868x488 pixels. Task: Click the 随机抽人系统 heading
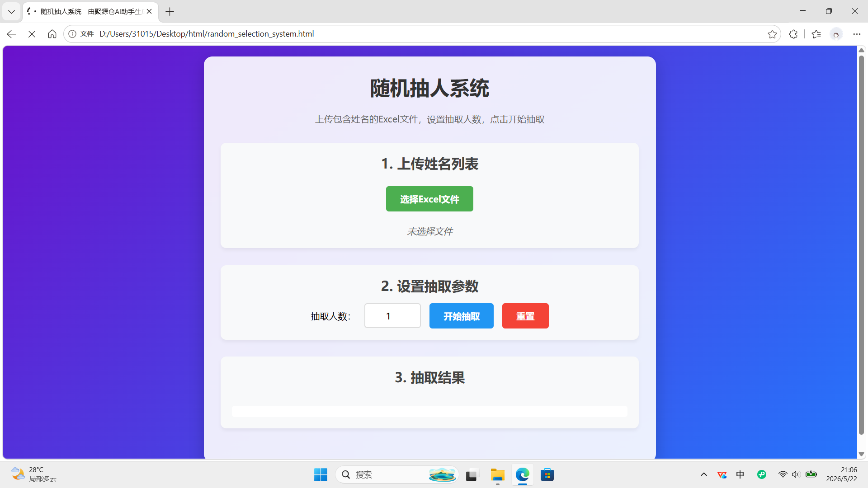[429, 88]
